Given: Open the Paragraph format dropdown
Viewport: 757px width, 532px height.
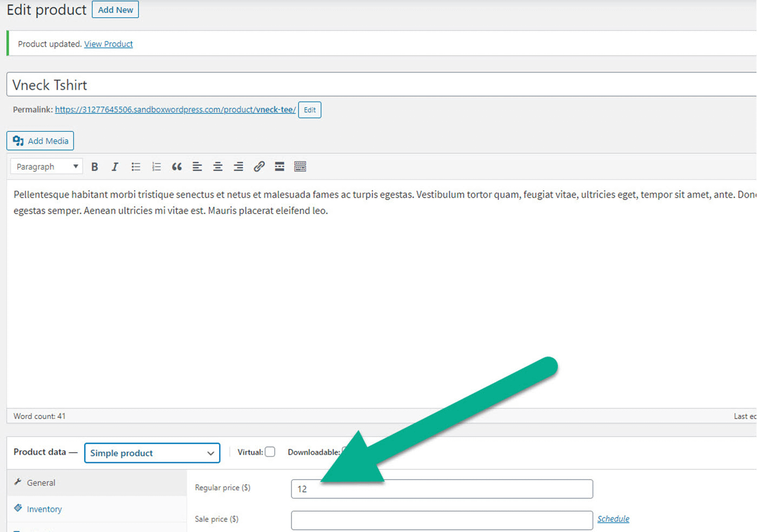Looking at the screenshot, I should [x=47, y=167].
